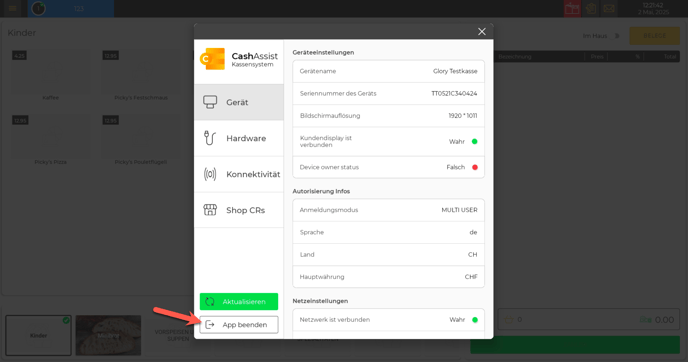This screenshot has width=688, height=362.
Task: Click the Hardware cable plug icon
Action: click(210, 138)
